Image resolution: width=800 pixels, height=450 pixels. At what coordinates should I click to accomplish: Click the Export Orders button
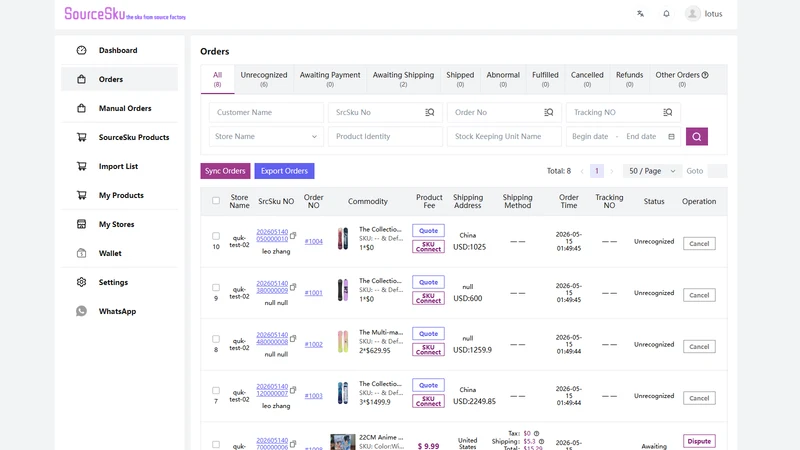pyautogui.click(x=284, y=171)
